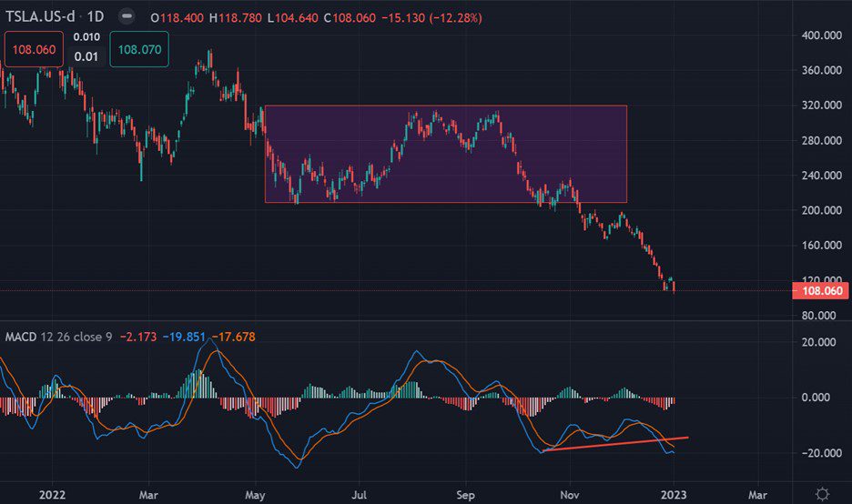Viewport: 852px width, 504px height.
Task: Click the red sell price button 108.060
Action: 34,49
